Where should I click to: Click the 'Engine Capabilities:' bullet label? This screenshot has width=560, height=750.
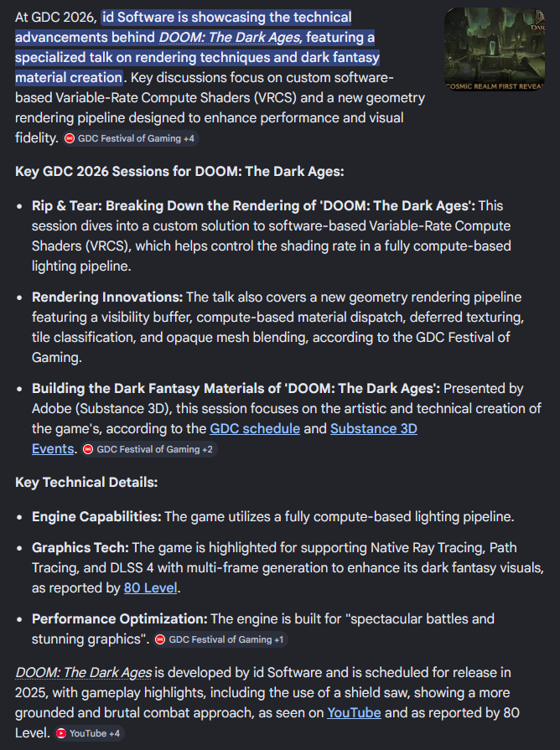[x=96, y=516]
